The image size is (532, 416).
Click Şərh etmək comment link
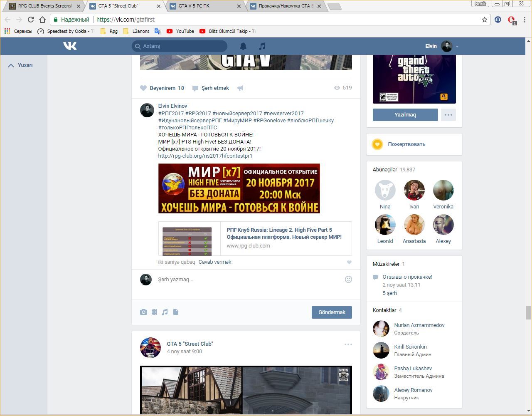[215, 88]
